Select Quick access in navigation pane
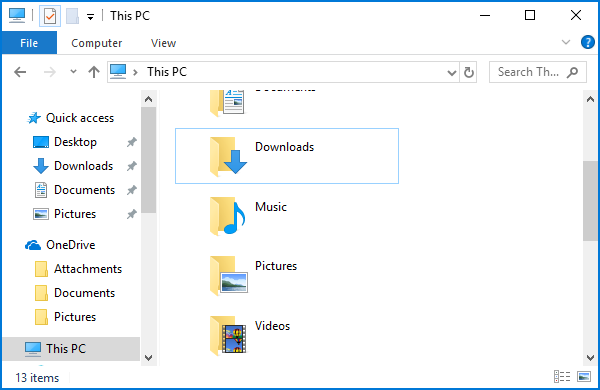The image size is (600, 390). tap(80, 118)
